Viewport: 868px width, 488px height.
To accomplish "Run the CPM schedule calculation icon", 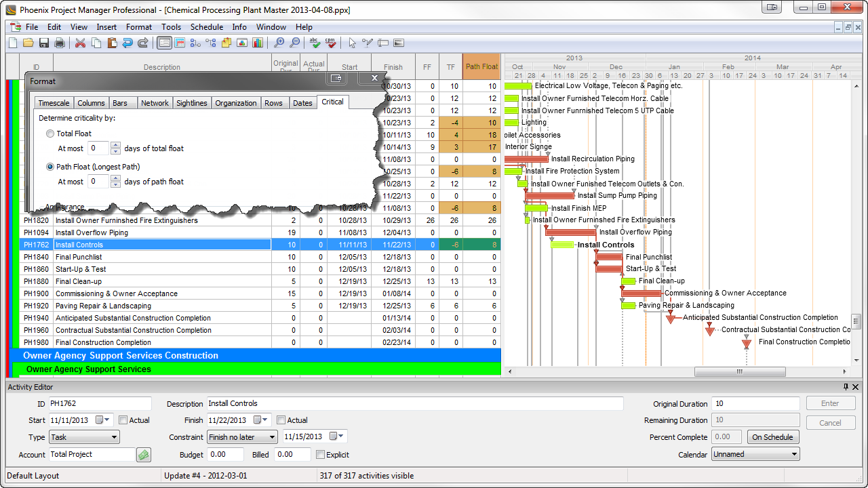I will click(x=330, y=43).
